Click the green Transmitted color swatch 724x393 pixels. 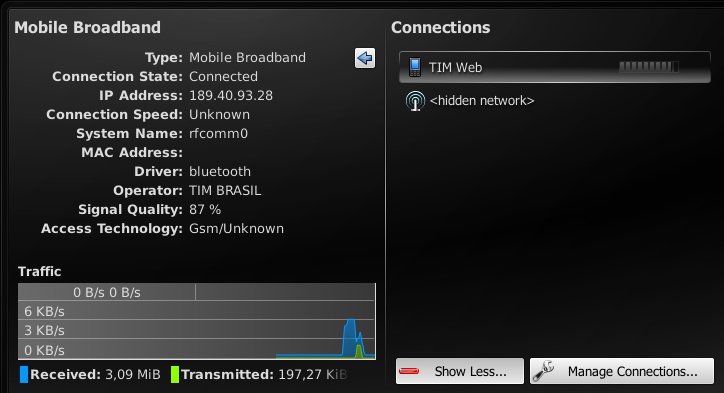[x=175, y=375]
